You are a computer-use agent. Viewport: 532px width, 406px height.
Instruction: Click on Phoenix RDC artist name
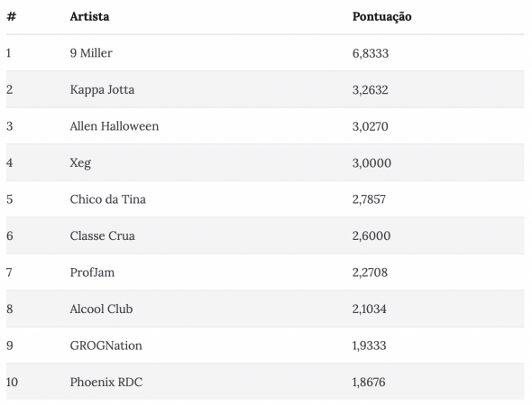(106, 382)
